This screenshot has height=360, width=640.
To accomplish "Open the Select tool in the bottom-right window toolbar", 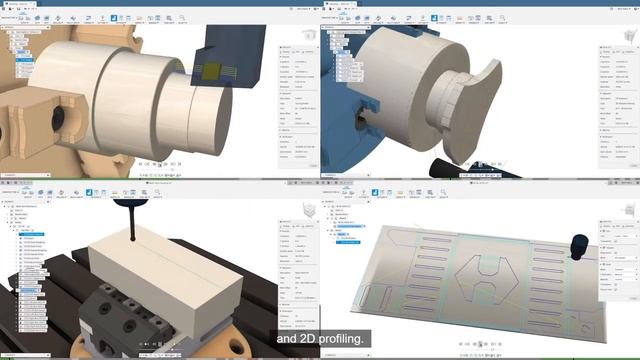I will click(x=443, y=192).
